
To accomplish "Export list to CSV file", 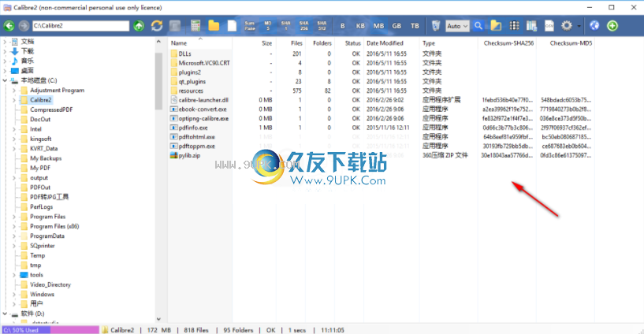I will pos(549,26).
